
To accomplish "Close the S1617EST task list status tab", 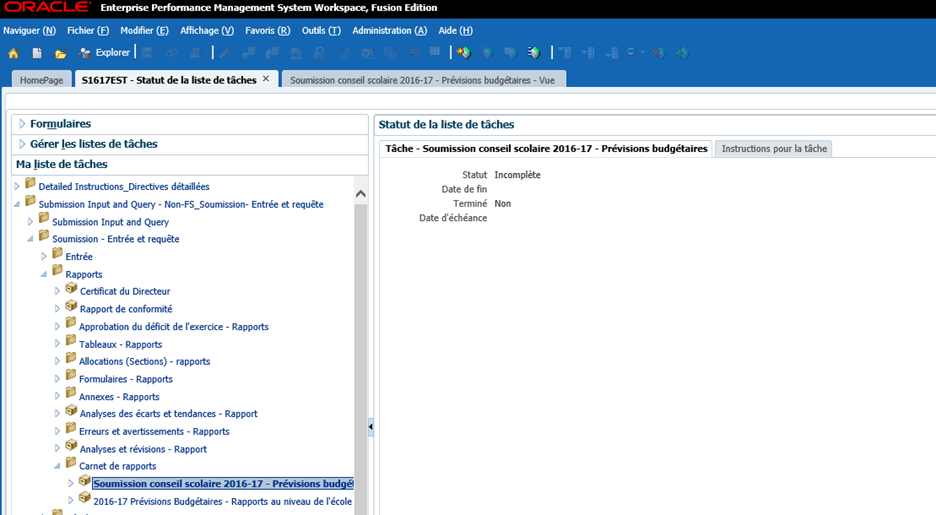I will [266, 79].
